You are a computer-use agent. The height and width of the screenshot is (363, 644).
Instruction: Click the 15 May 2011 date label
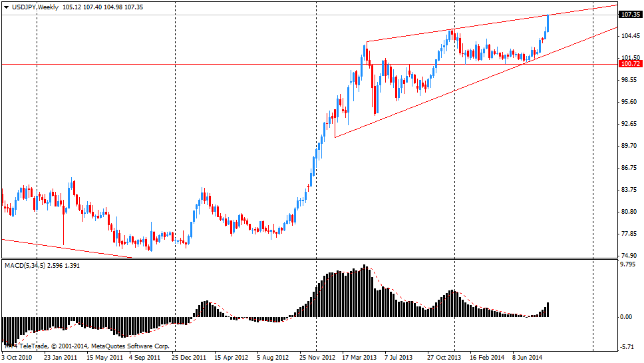click(x=104, y=357)
